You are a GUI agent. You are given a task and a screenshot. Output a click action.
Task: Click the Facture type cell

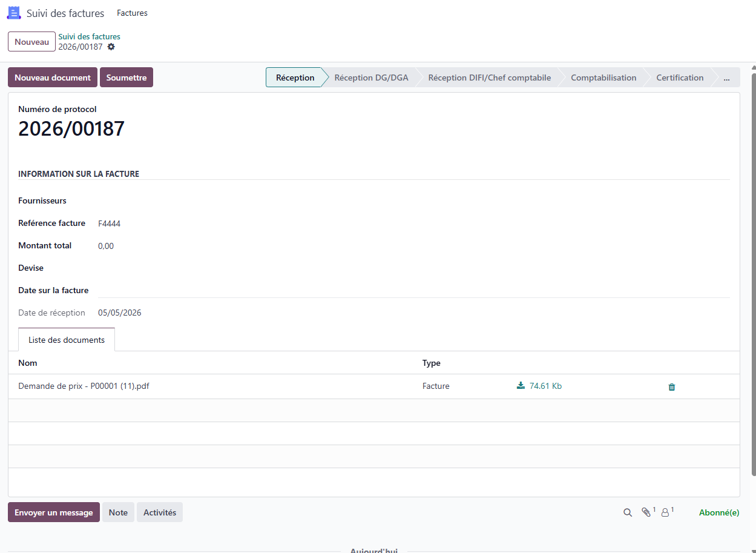[436, 386]
